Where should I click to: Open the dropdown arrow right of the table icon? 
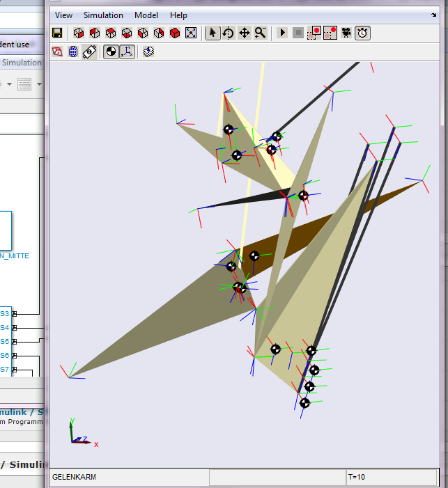click(39, 84)
